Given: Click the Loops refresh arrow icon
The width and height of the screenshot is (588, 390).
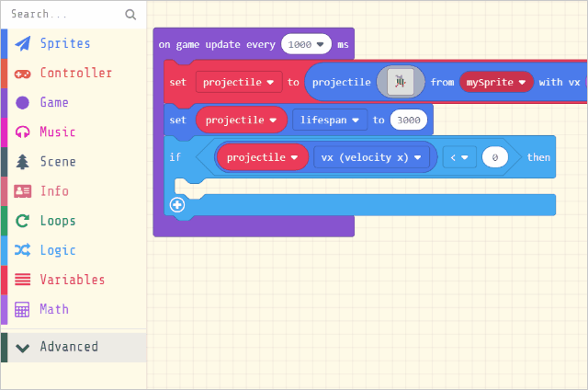Looking at the screenshot, I should click(x=22, y=221).
